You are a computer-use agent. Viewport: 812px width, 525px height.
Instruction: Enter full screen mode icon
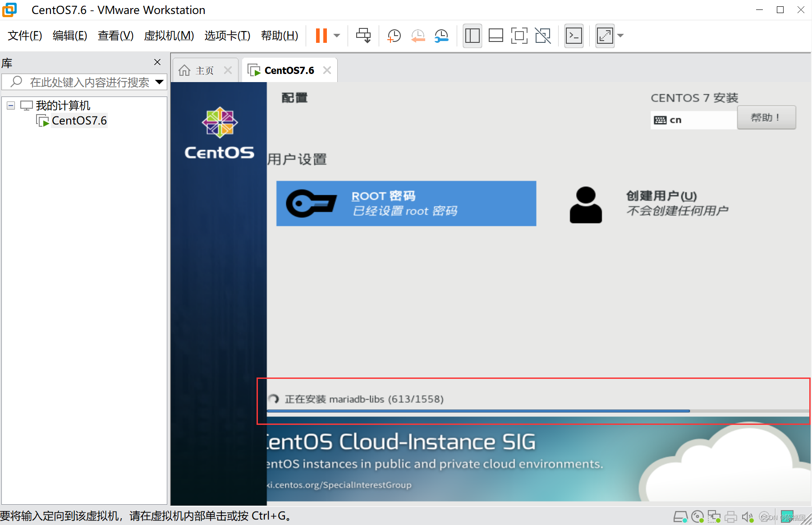pos(519,36)
